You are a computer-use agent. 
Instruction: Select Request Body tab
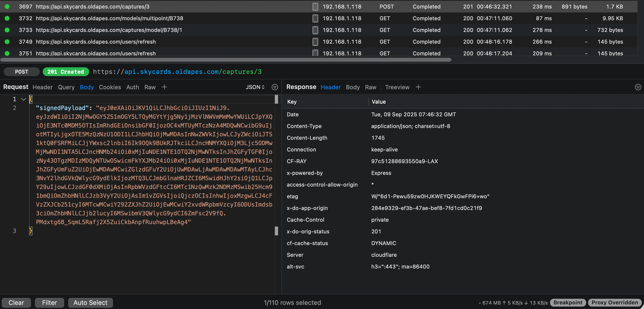click(x=86, y=87)
